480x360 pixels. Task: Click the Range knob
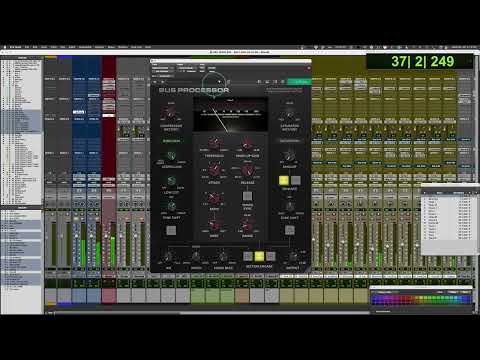point(247,225)
